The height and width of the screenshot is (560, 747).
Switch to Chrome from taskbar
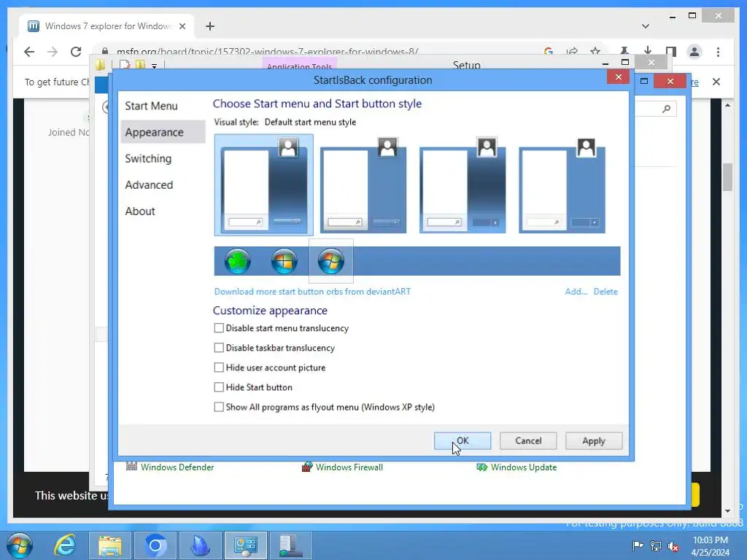click(x=155, y=545)
